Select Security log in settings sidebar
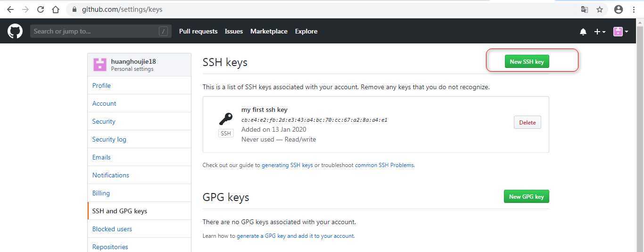 (139, 139)
